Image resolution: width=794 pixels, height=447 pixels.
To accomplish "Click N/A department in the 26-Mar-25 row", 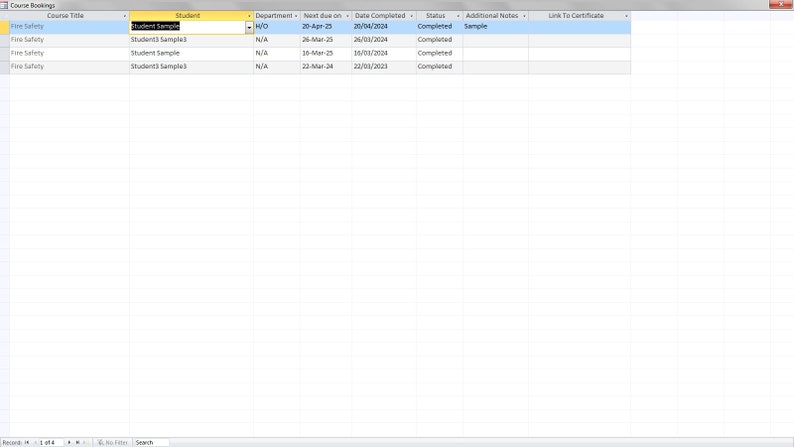I will [x=276, y=40].
